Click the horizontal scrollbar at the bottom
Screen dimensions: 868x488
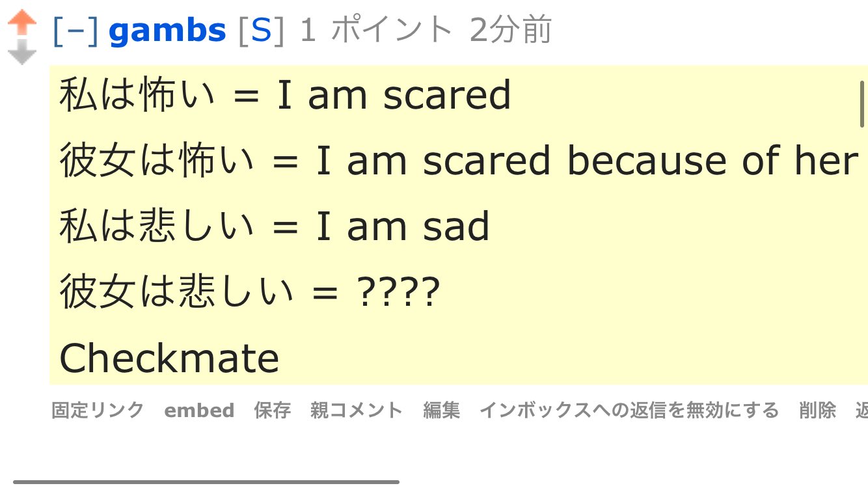206,482
